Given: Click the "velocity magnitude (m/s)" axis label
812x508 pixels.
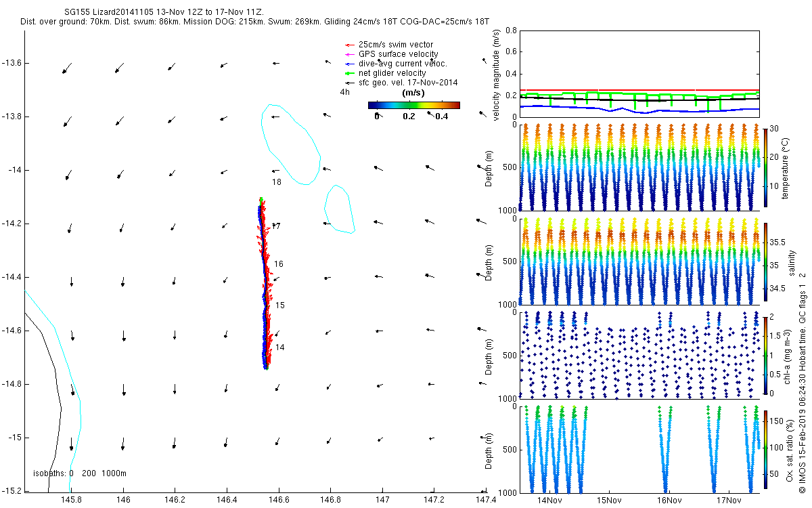Looking at the screenshot, I should point(497,74).
